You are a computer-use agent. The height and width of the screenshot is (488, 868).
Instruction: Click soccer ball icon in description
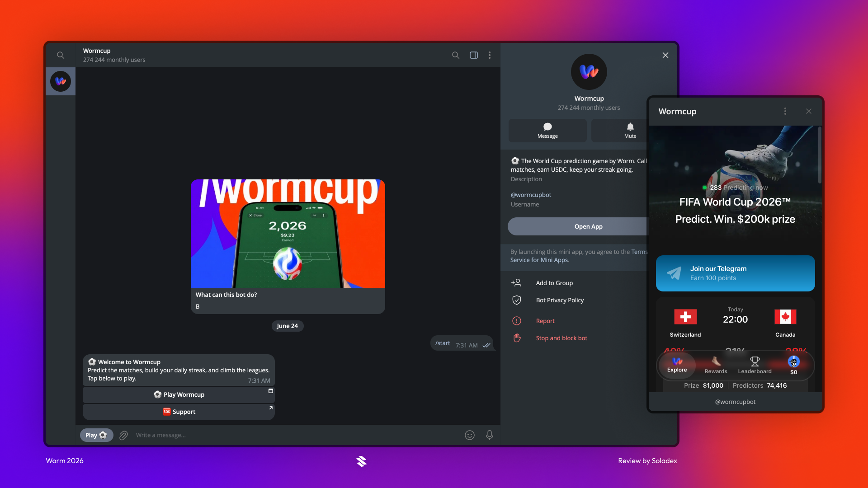coord(515,160)
